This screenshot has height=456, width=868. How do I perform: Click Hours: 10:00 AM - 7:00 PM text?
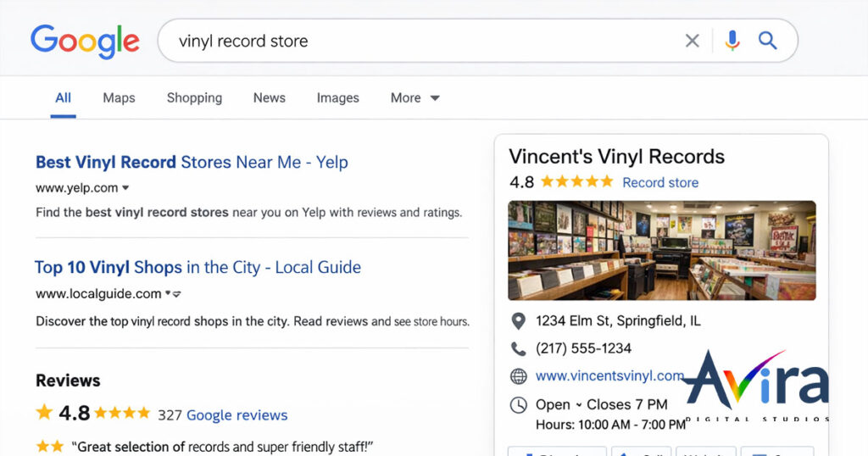pyautogui.click(x=610, y=425)
